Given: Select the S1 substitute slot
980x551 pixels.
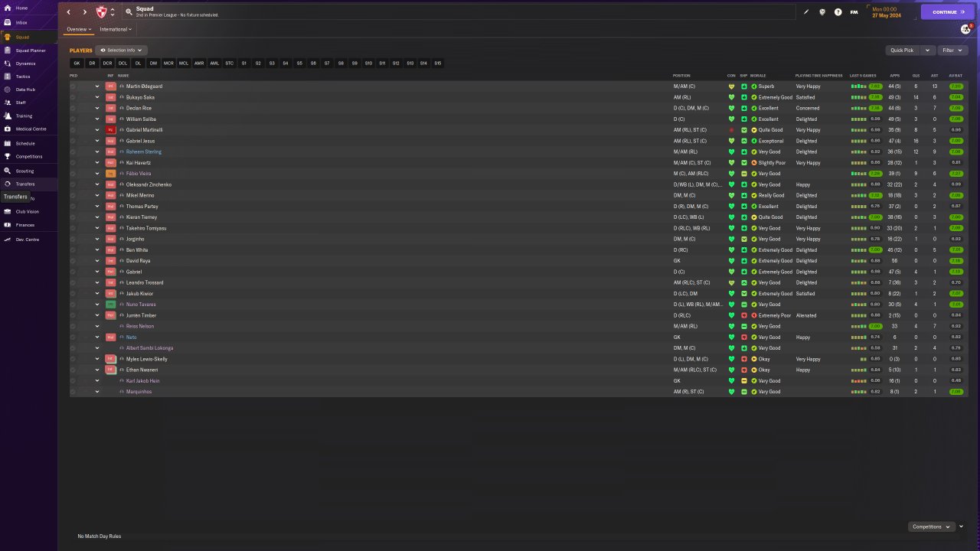Looking at the screenshot, I should [244, 64].
